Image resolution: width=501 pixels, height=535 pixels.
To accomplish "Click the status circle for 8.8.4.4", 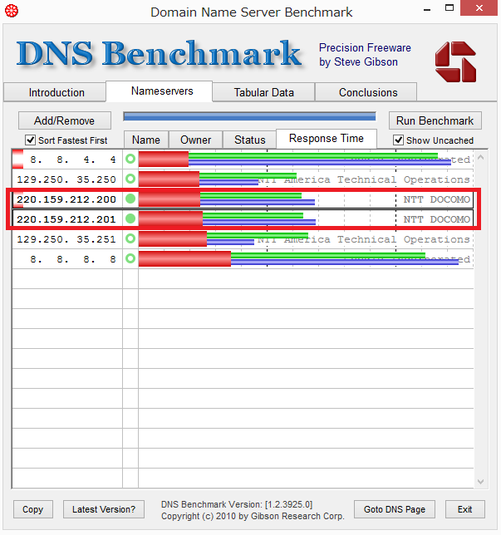I will click(x=130, y=159).
